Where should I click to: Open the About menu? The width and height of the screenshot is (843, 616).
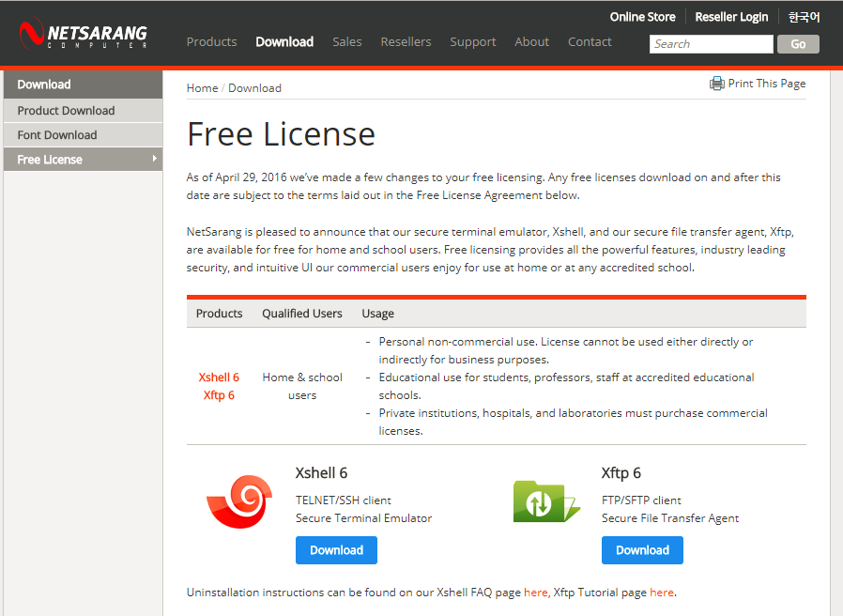[531, 42]
